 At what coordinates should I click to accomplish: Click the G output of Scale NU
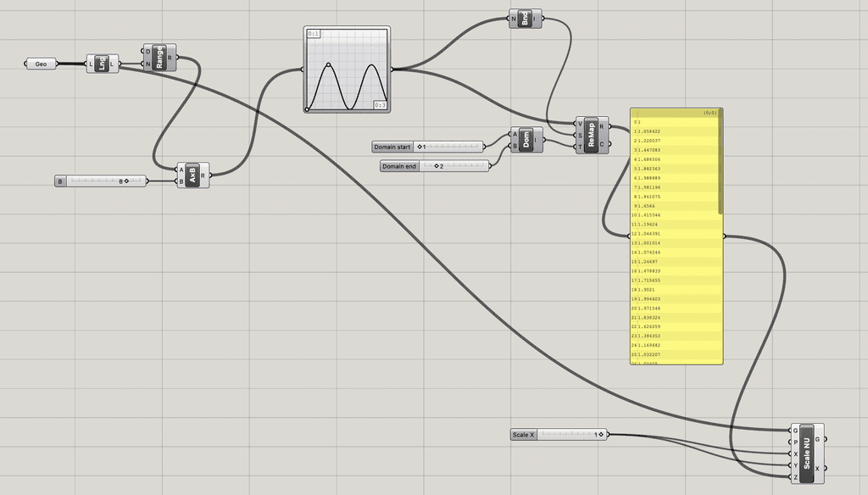[818, 439]
